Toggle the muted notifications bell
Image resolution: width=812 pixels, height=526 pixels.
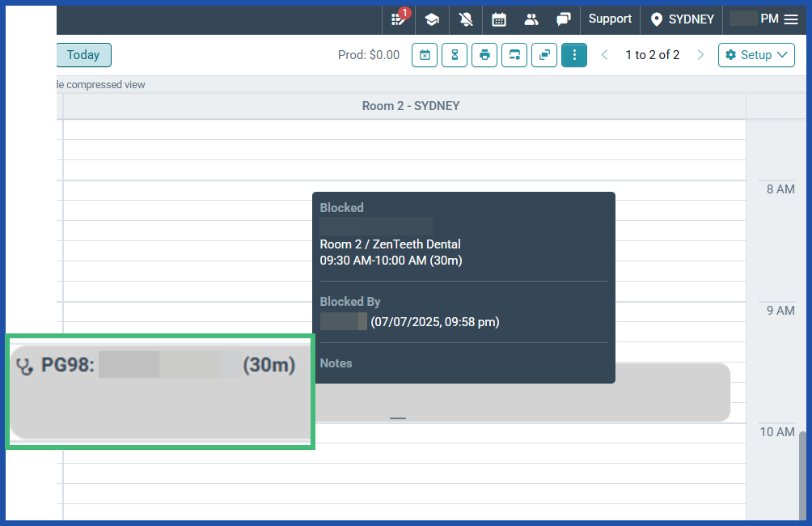tap(465, 19)
